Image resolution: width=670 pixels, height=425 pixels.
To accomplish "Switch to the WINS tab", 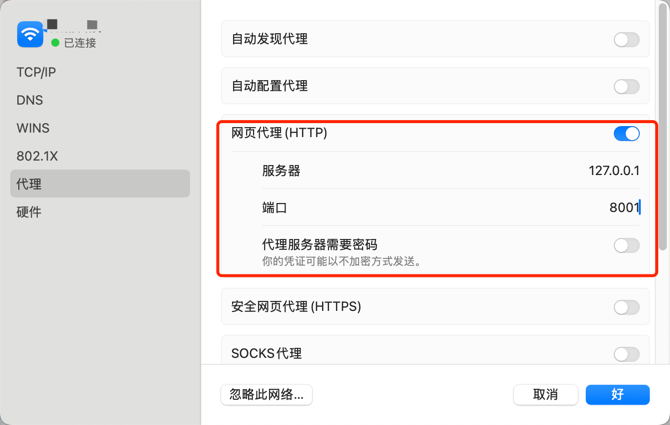I will pos(33,129).
